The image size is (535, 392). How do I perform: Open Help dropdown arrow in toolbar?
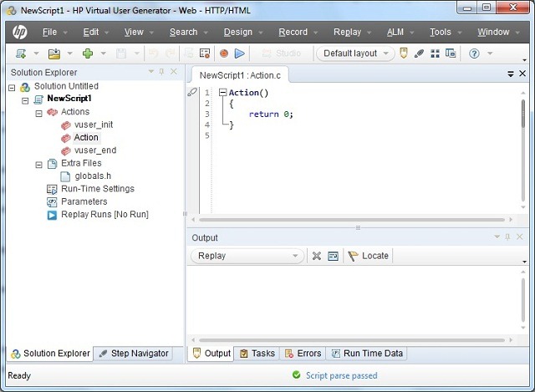point(490,53)
